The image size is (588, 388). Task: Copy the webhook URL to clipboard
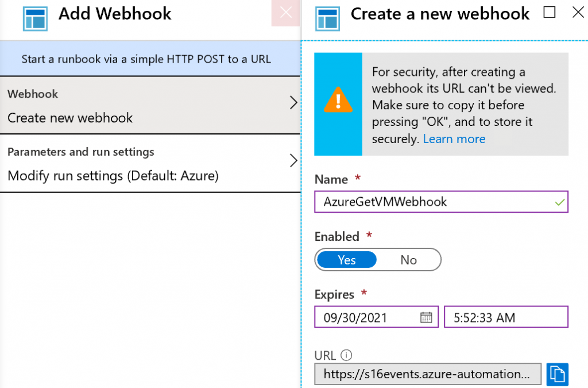pos(557,374)
